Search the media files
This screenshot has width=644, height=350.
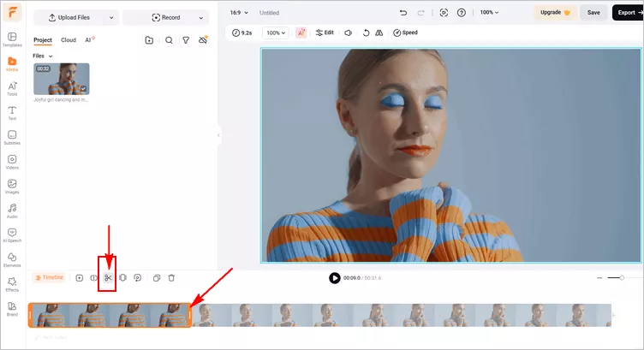[x=169, y=40]
